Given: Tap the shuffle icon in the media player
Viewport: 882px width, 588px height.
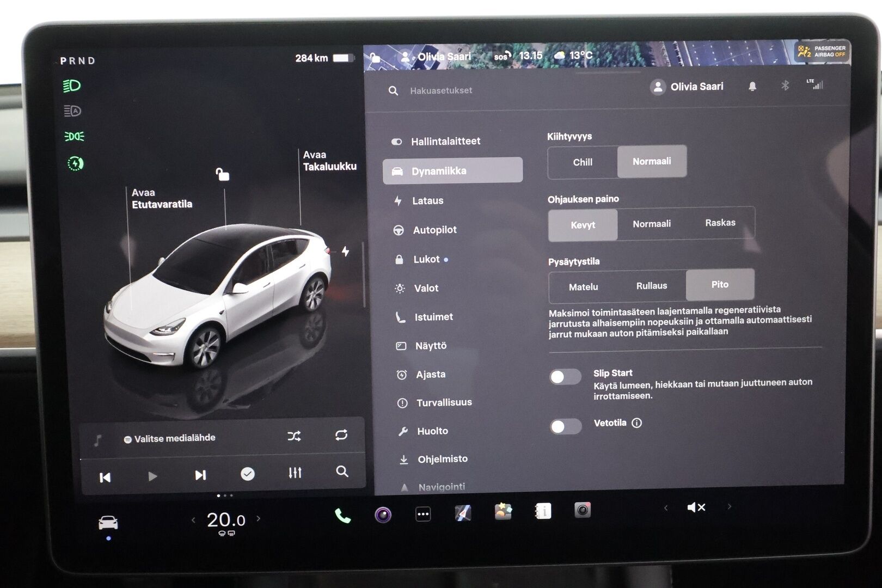Looking at the screenshot, I should pyautogui.click(x=295, y=436).
